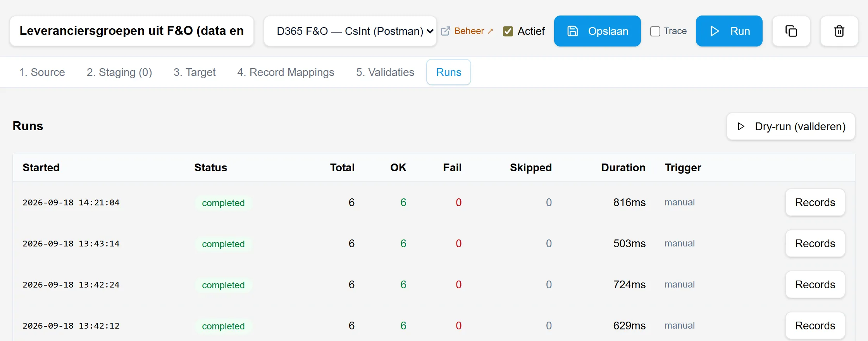Viewport: 868px width, 341px height.
Task: Click the 816ms duration value
Action: 629,202
